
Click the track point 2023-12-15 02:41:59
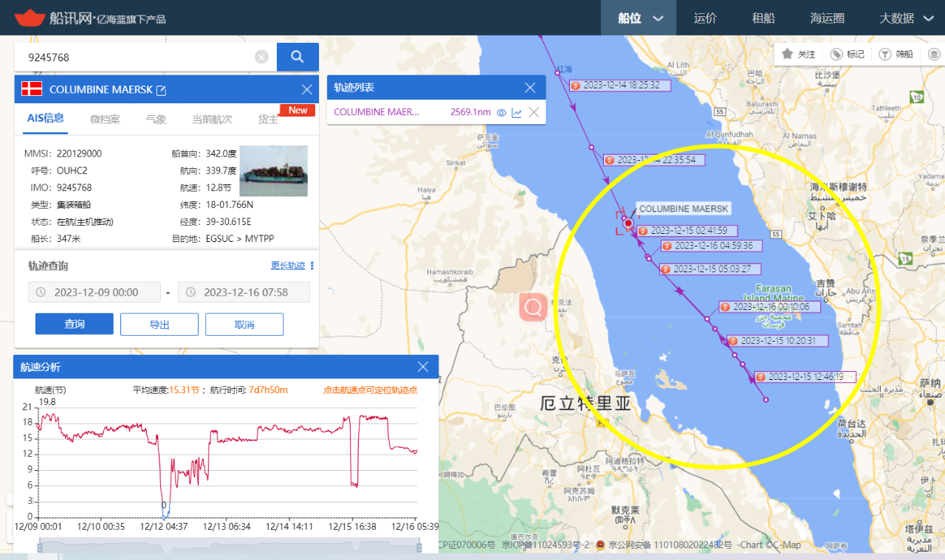pyautogui.click(x=687, y=230)
